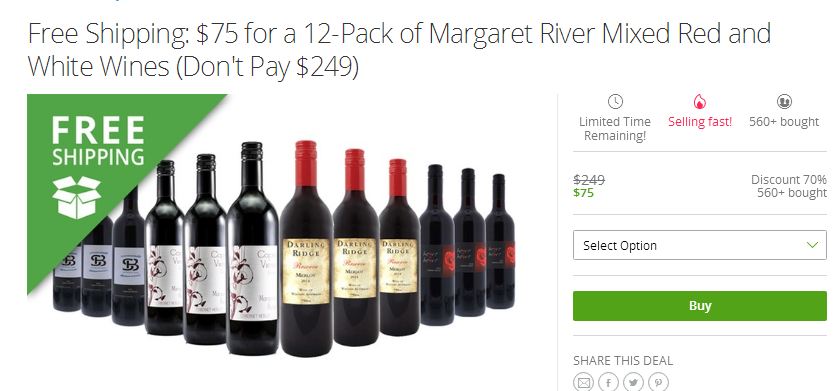The image size is (839, 391).
Task: Click the flame Selling fast icon
Action: [700, 101]
